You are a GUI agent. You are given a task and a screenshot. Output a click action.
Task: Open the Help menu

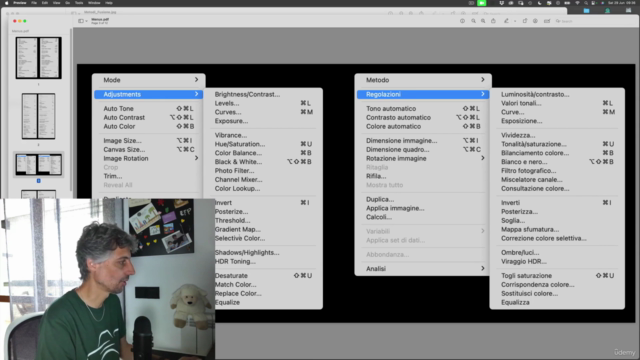point(109,3)
